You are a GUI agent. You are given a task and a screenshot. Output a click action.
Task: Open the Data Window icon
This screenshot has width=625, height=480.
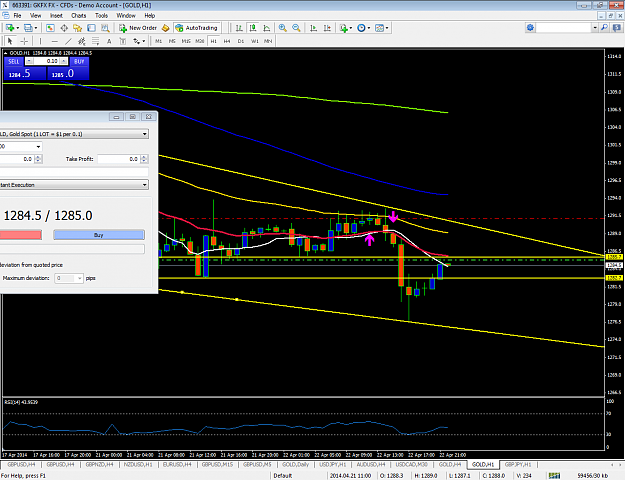click(x=64, y=28)
